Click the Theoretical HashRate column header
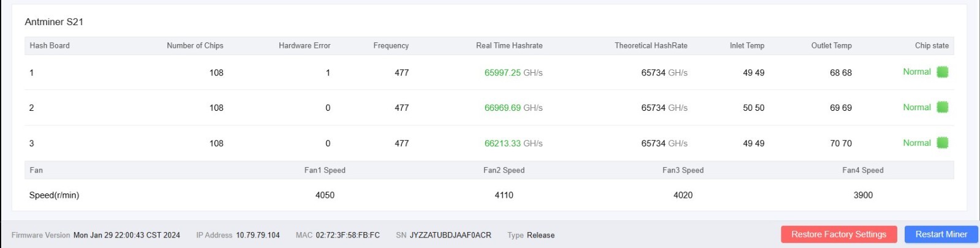The height and width of the screenshot is (248, 980). [651, 46]
